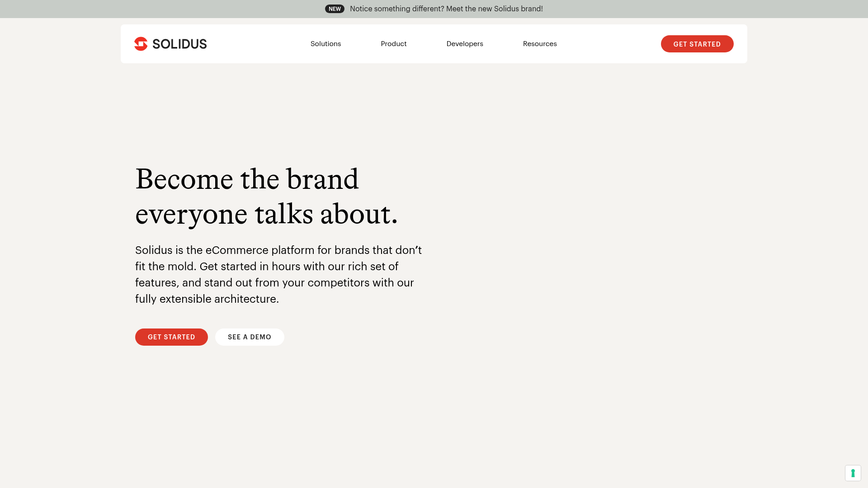Click the 'fit the mold. Get started' paragraph line
Screen dimensions: 868x488
(x=266, y=267)
